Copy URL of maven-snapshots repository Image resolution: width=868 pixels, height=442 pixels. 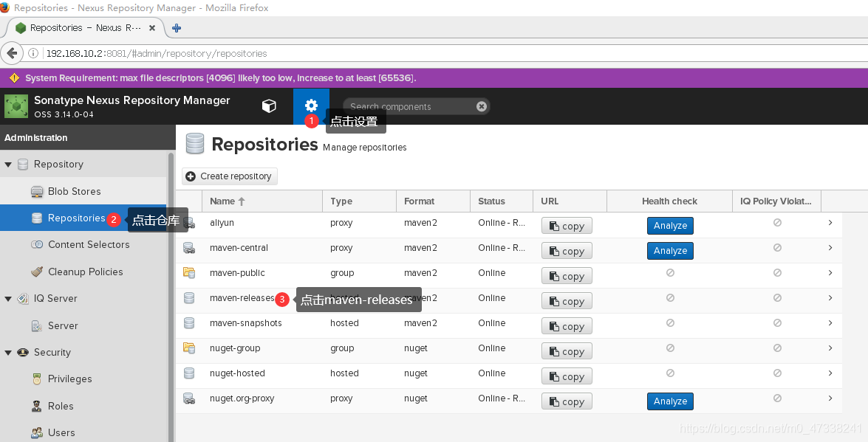click(567, 326)
